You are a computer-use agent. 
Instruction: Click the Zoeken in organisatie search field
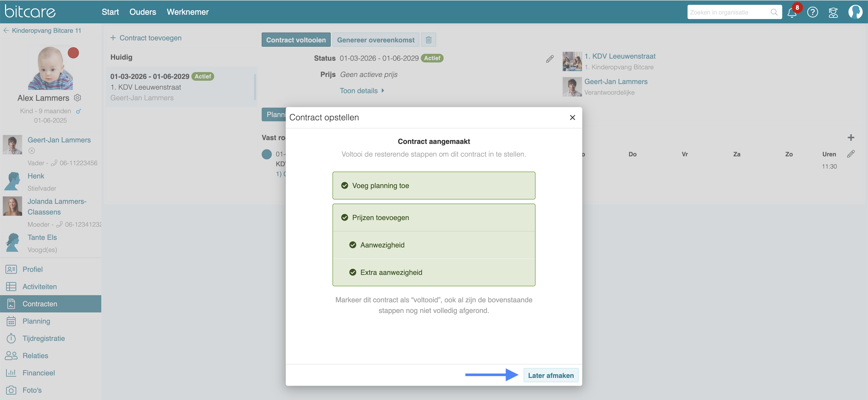point(728,12)
